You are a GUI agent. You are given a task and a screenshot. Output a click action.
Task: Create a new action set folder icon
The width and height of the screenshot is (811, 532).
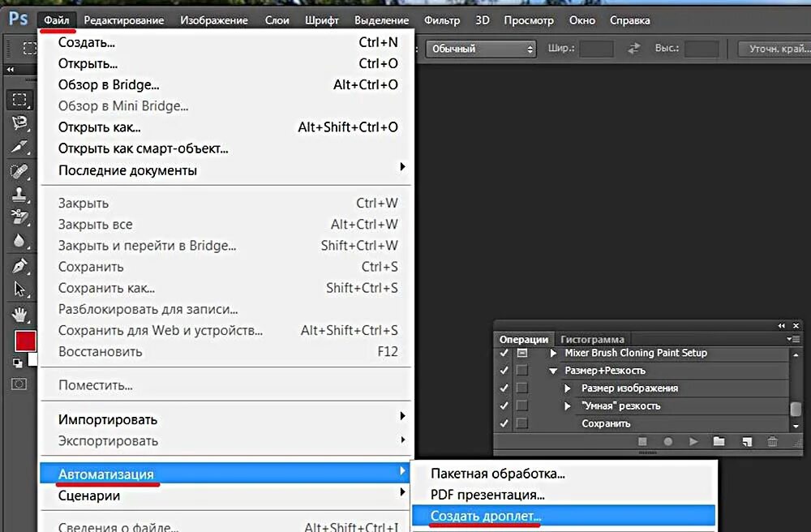[719, 441]
